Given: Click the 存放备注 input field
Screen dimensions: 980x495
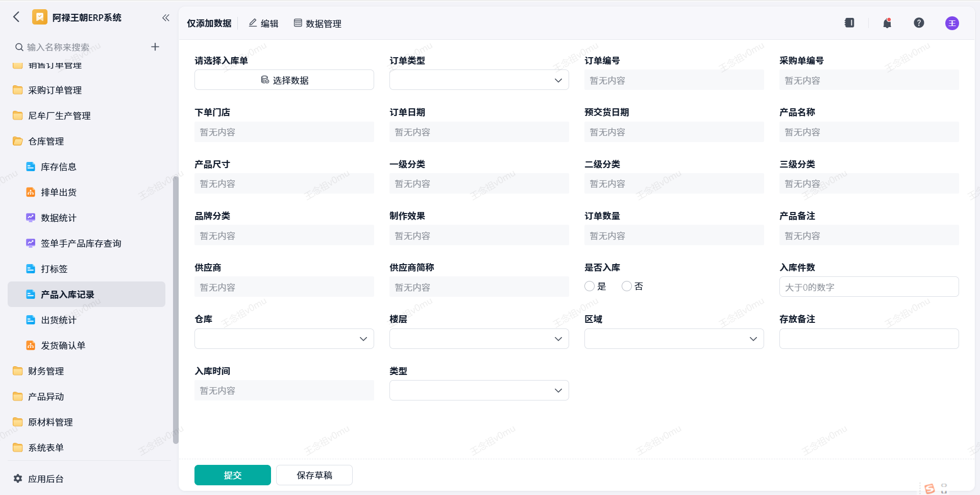Looking at the screenshot, I should coord(869,339).
